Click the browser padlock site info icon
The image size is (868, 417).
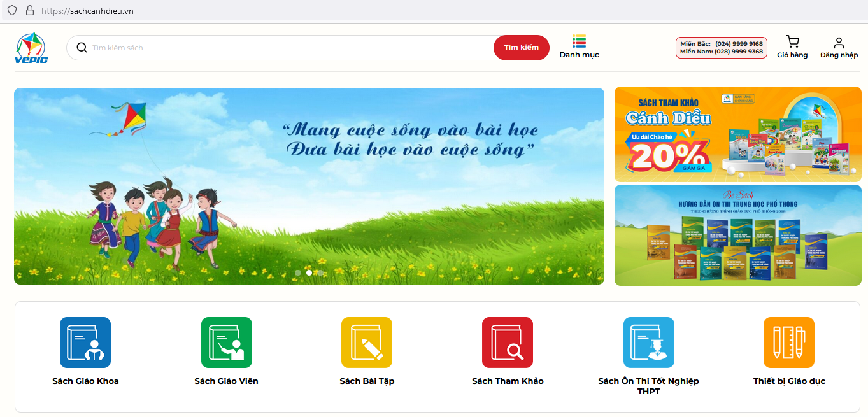click(29, 11)
